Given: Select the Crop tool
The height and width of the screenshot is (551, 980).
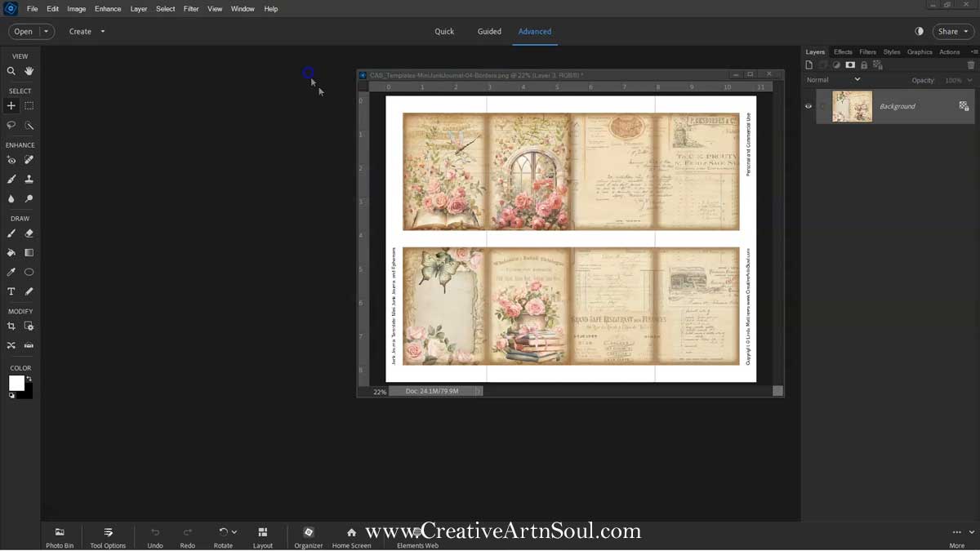Looking at the screenshot, I should pos(11,326).
